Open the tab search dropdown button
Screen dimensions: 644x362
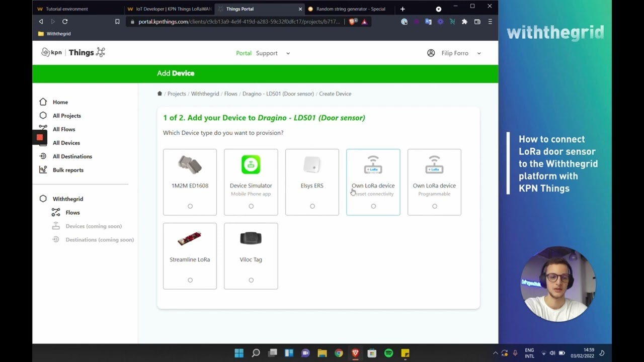click(438, 9)
